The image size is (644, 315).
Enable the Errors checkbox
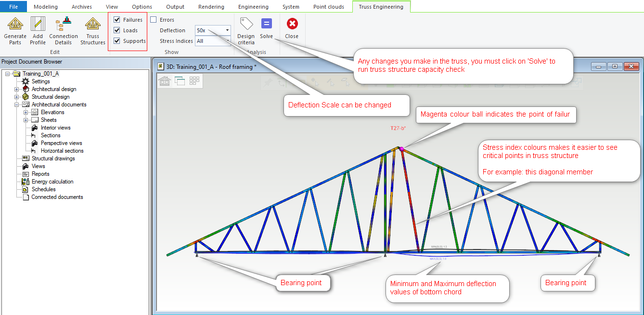tap(154, 20)
